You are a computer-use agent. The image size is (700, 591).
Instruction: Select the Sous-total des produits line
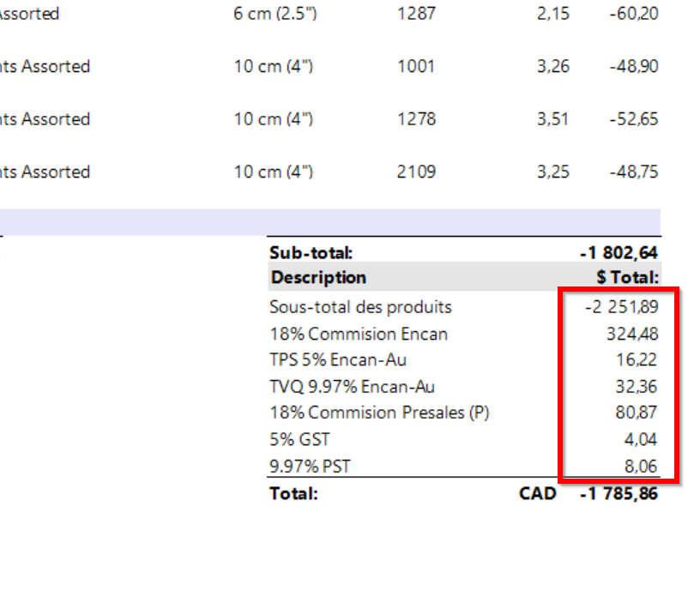[x=360, y=307]
